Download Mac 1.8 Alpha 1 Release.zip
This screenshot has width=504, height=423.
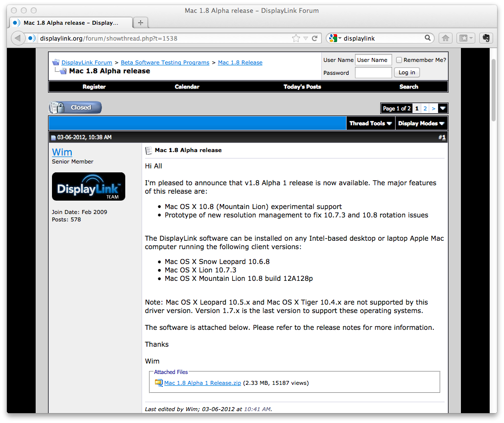(202, 383)
